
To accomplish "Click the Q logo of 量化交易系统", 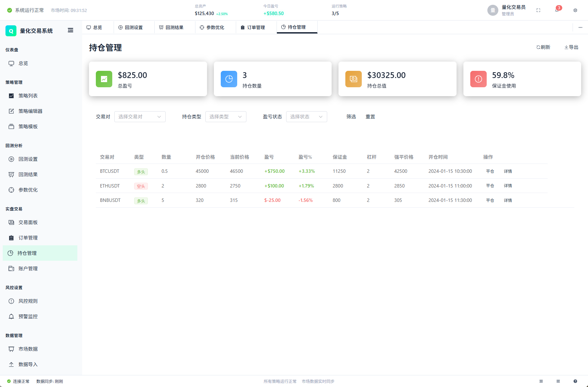I will click(x=11, y=31).
